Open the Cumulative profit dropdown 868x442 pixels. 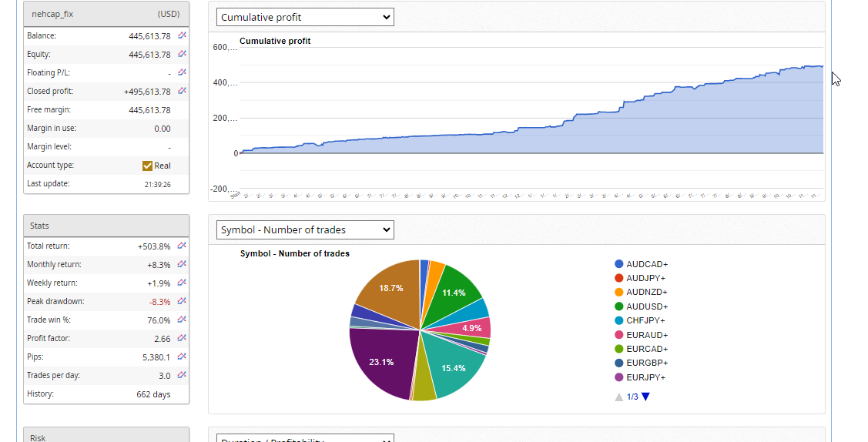(x=305, y=17)
